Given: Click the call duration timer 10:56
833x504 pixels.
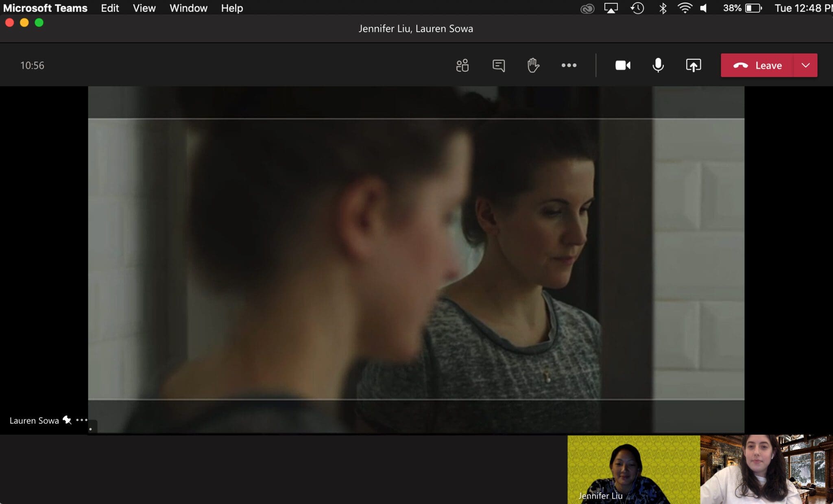Looking at the screenshot, I should click(x=32, y=65).
